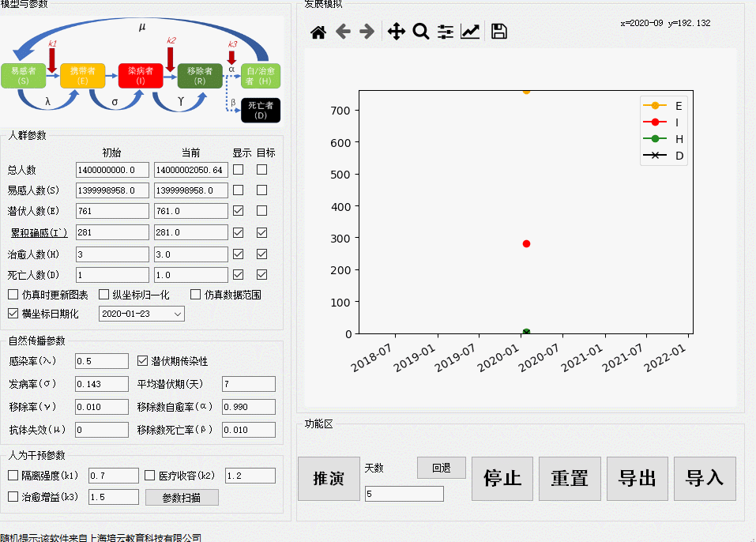Click the save figure floppy disk icon

tap(499, 32)
